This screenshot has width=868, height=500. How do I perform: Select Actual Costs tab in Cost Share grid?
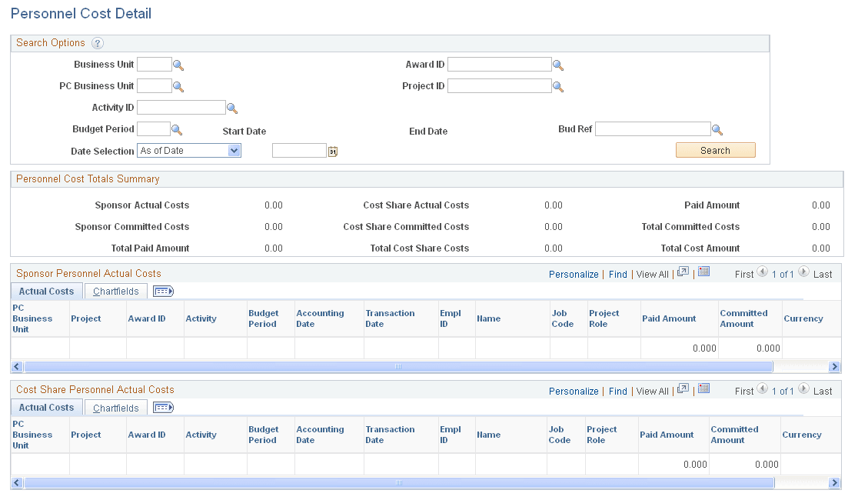coord(46,407)
